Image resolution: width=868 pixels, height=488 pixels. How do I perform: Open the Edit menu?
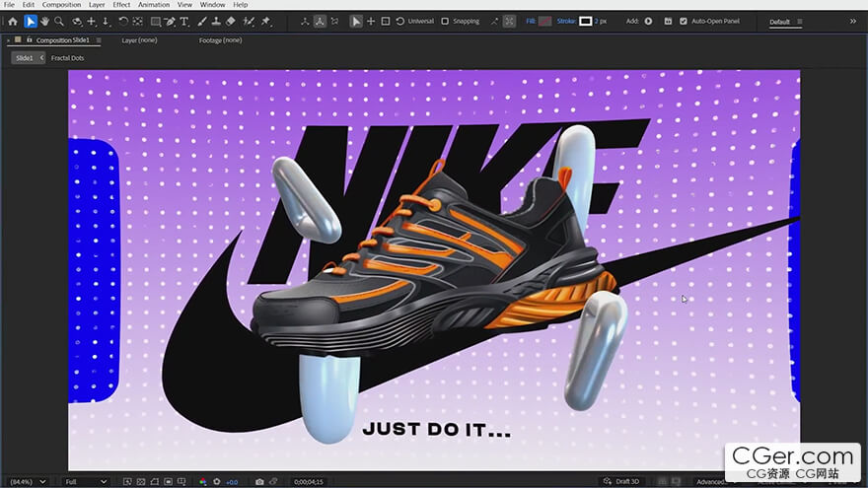tap(29, 4)
